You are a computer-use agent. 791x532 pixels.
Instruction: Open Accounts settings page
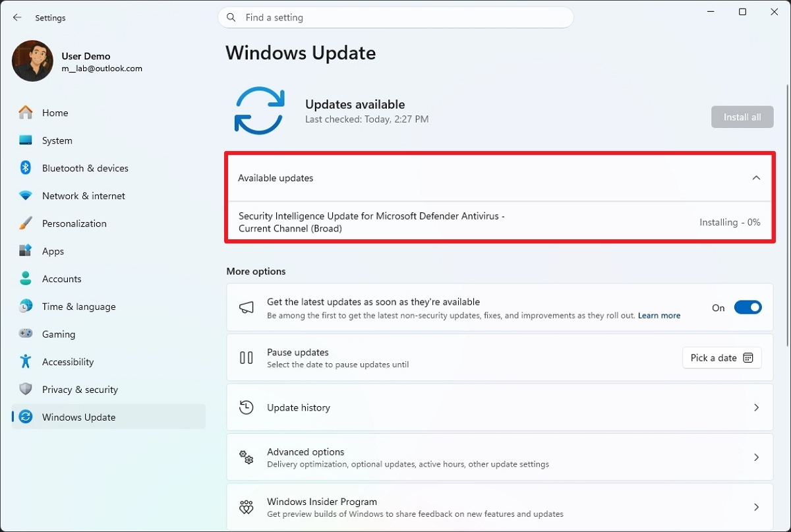(x=109, y=279)
